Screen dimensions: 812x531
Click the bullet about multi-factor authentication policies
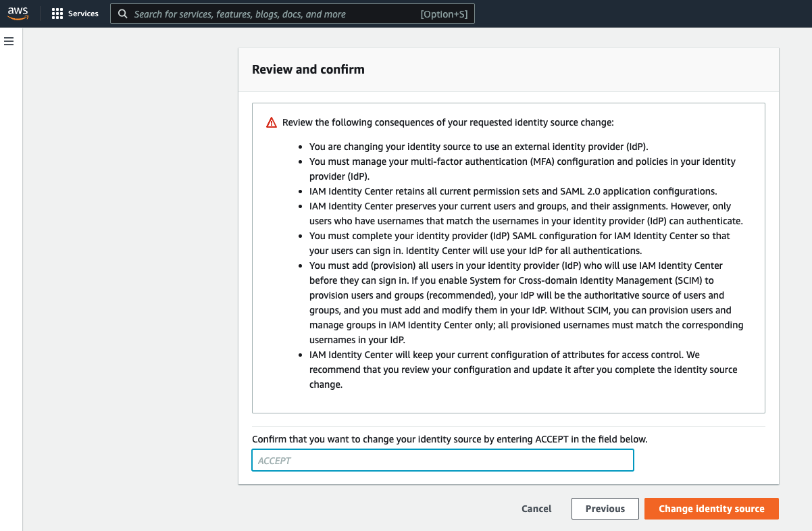pos(522,169)
